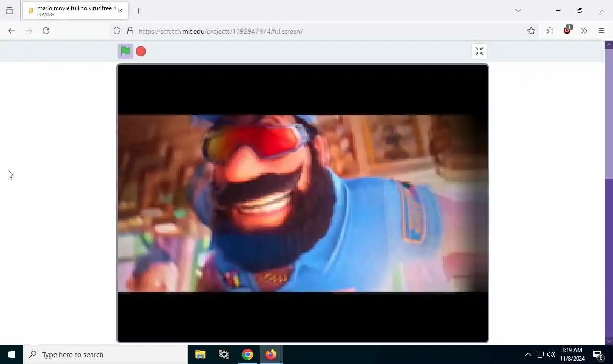
Task: Open tracking protection shield icon
Action: (117, 31)
